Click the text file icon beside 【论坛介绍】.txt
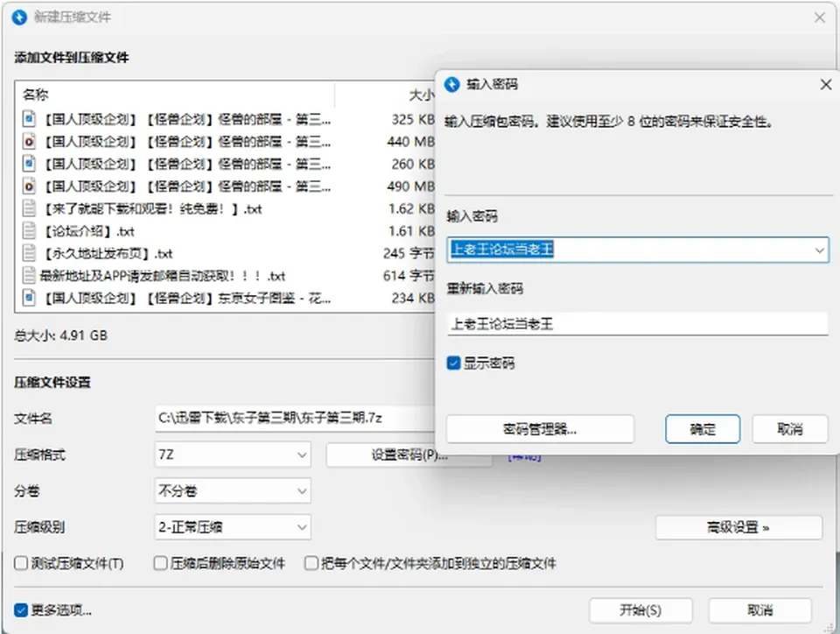Viewport: 840px width, 634px height. 29,230
